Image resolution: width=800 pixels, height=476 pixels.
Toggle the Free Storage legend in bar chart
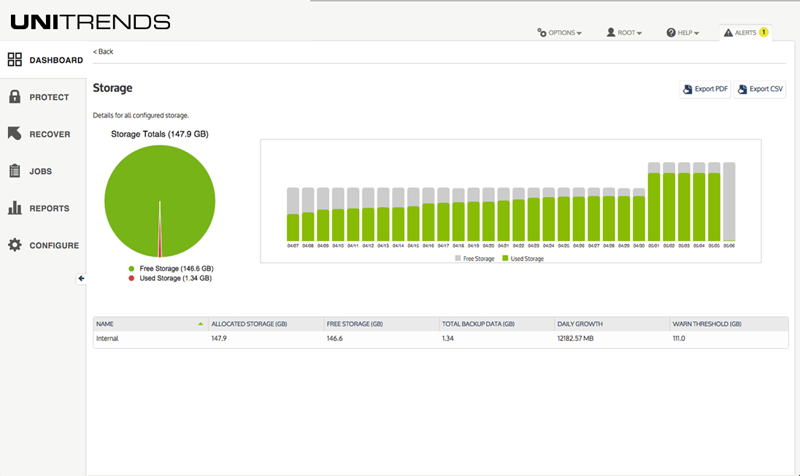pyautogui.click(x=474, y=259)
